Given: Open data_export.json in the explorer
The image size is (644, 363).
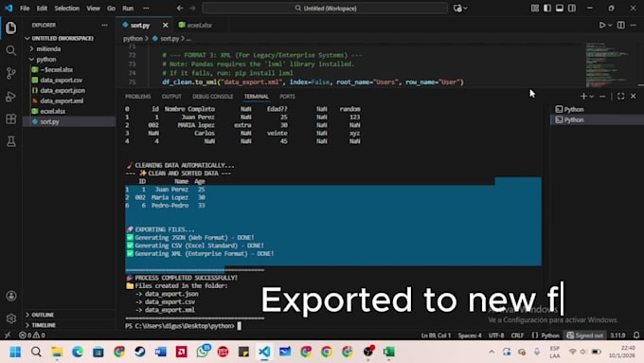Looking at the screenshot, I should click(x=63, y=90).
